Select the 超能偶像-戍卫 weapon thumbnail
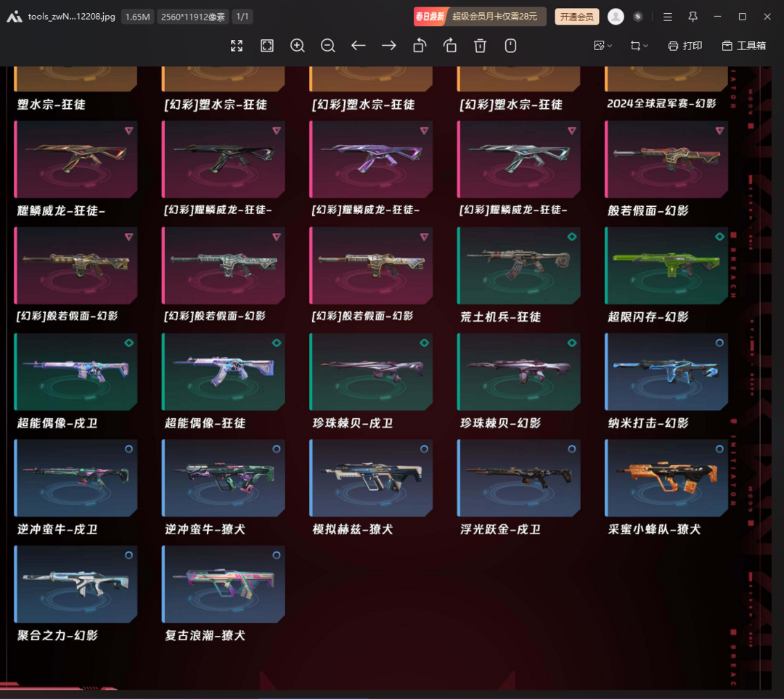 [x=75, y=372]
